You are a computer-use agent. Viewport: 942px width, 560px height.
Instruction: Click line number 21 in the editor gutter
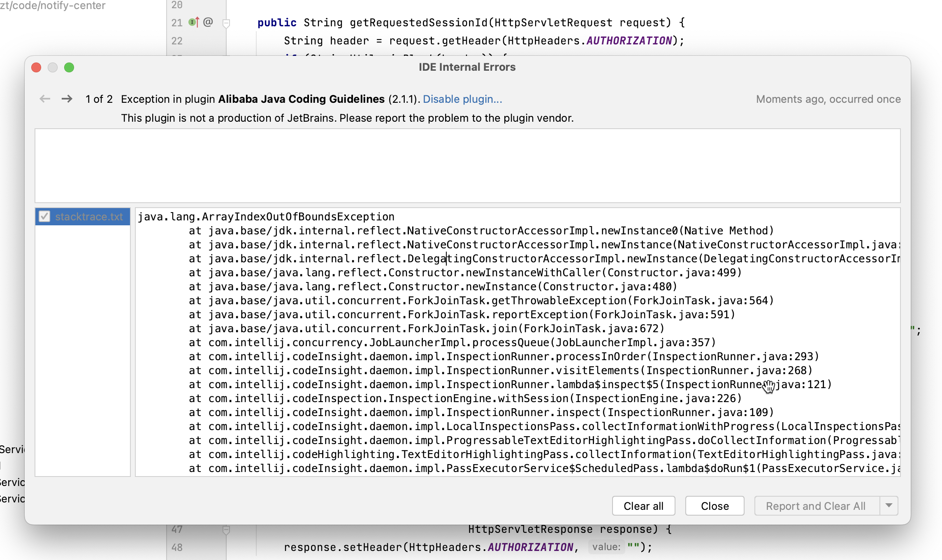pos(177,23)
